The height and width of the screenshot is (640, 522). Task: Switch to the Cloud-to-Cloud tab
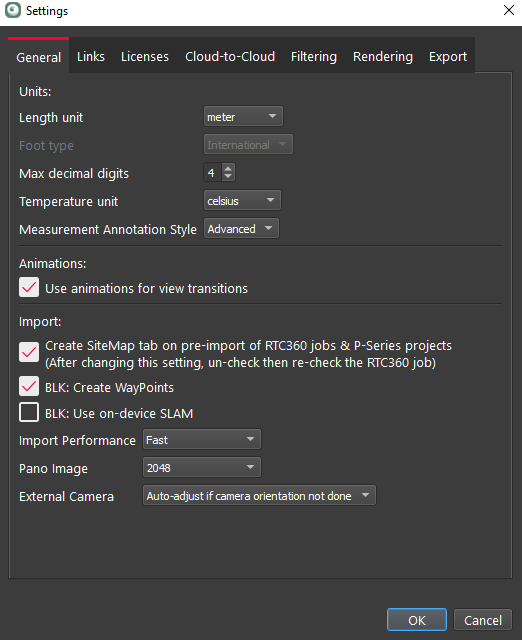[x=230, y=56]
